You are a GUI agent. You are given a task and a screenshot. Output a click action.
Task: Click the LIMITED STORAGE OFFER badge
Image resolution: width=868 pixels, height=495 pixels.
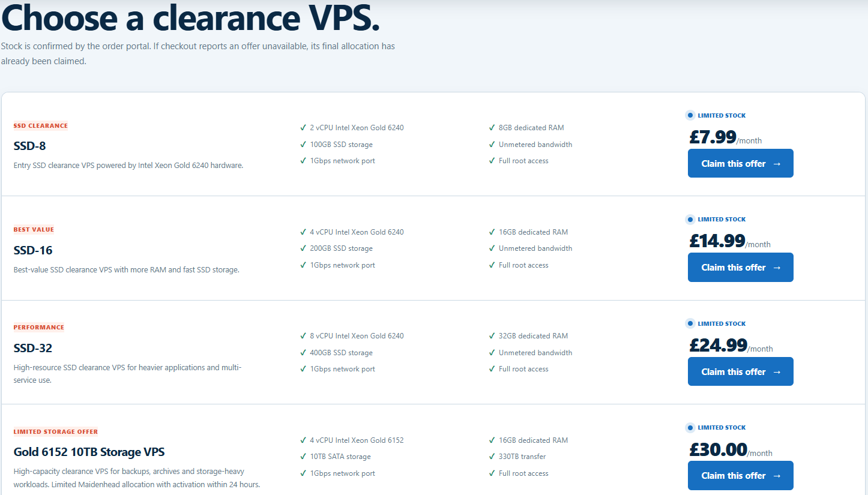tap(56, 431)
